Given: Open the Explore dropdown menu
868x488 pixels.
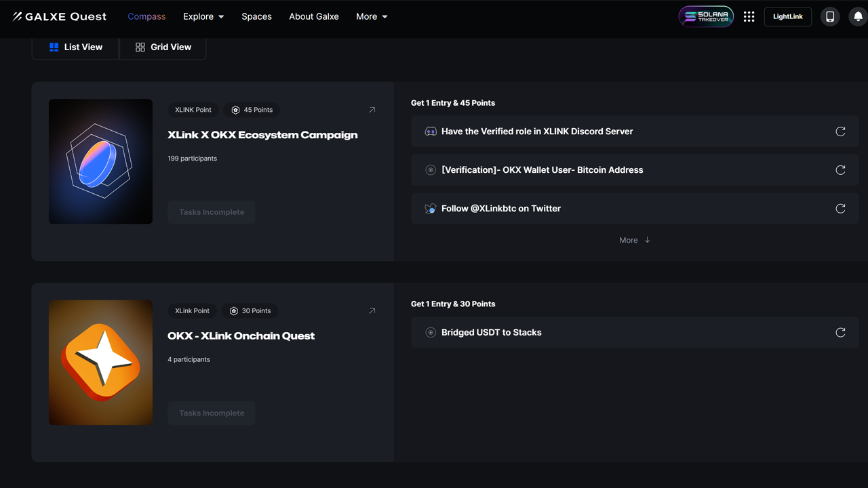Looking at the screenshot, I should pyautogui.click(x=203, y=16).
